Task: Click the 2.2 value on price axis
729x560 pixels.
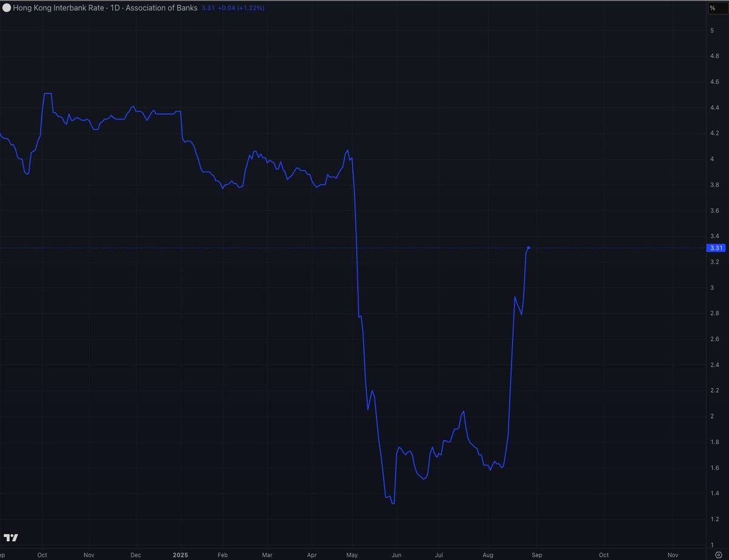Action: 715,391
